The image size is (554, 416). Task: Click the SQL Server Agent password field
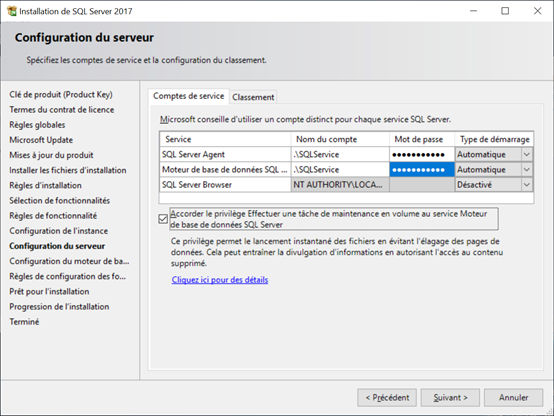(x=422, y=154)
